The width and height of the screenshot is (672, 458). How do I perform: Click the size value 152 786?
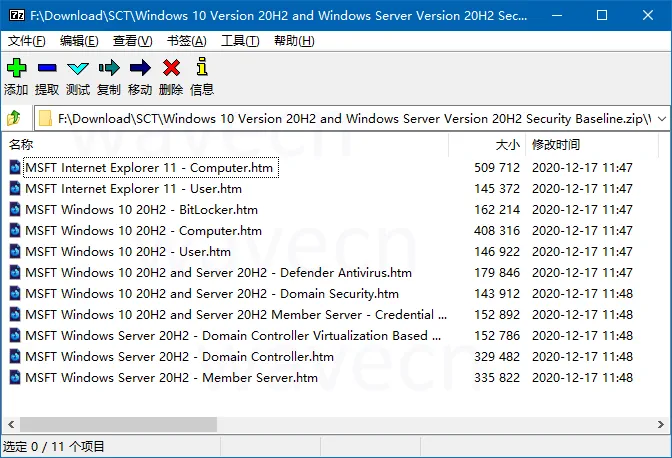pos(497,335)
